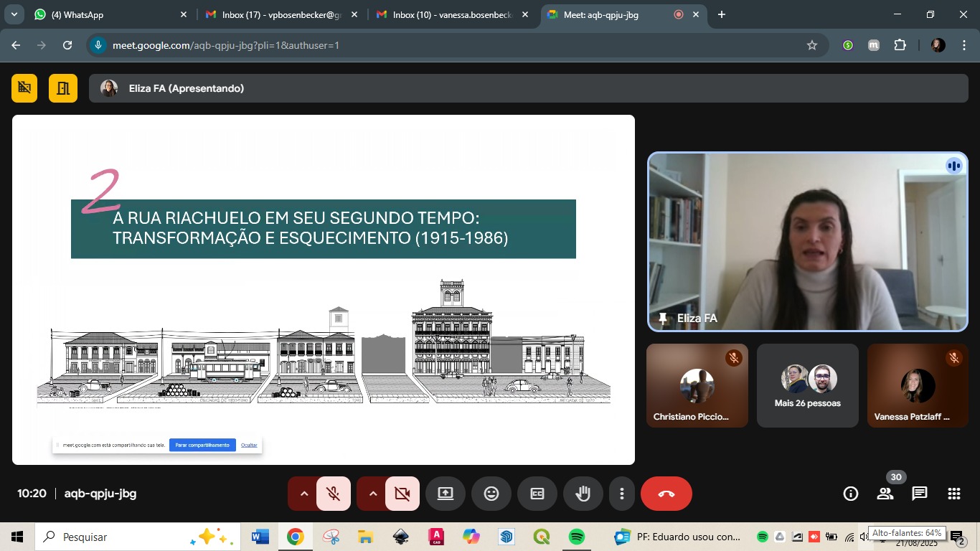
Task: Expand video settings arrow beside camera
Action: pos(372,494)
